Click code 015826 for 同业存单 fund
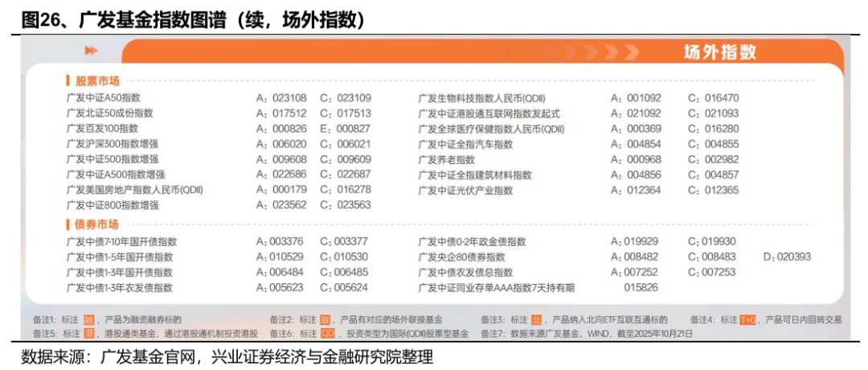868x370 pixels. tap(641, 288)
